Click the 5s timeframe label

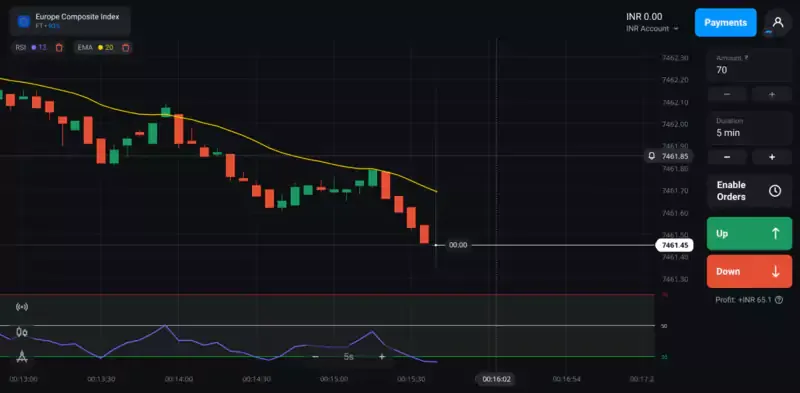(x=348, y=357)
